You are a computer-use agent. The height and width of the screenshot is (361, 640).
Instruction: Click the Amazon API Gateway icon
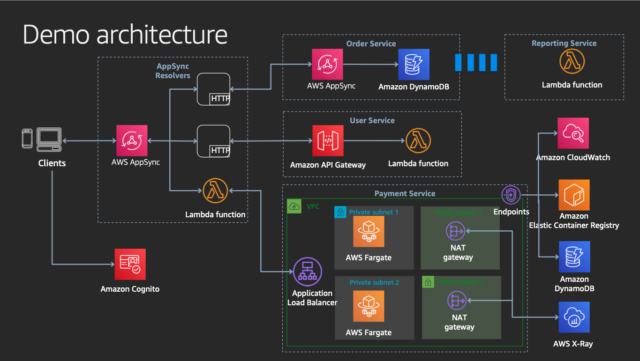click(x=328, y=140)
